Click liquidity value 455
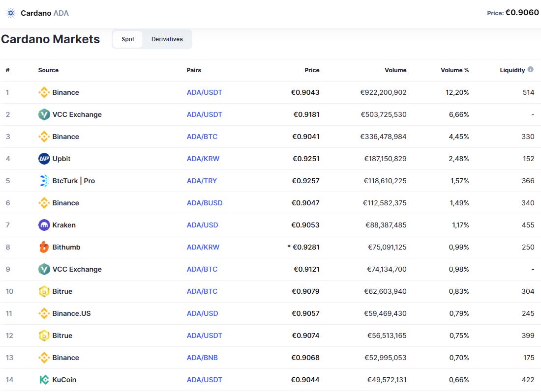 [x=528, y=225]
